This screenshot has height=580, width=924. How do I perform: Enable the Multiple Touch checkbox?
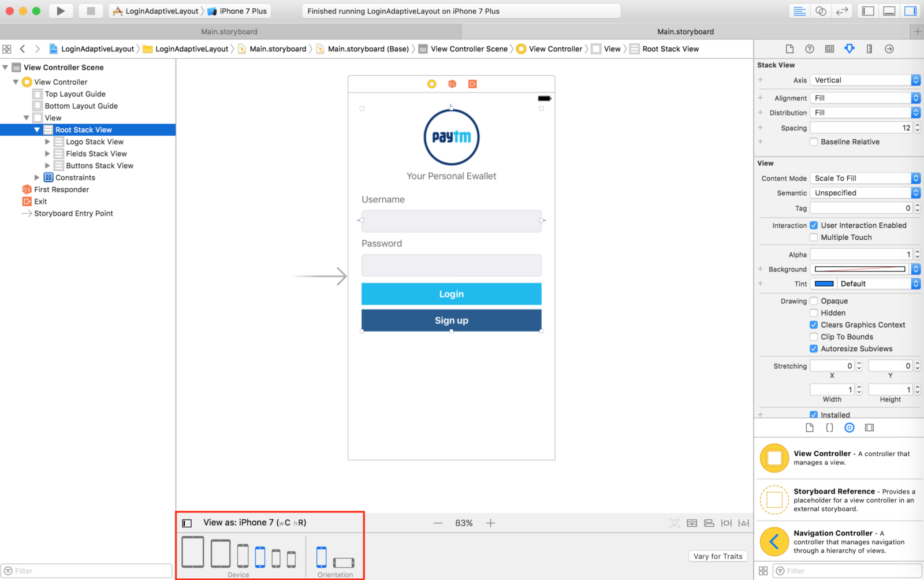(814, 237)
